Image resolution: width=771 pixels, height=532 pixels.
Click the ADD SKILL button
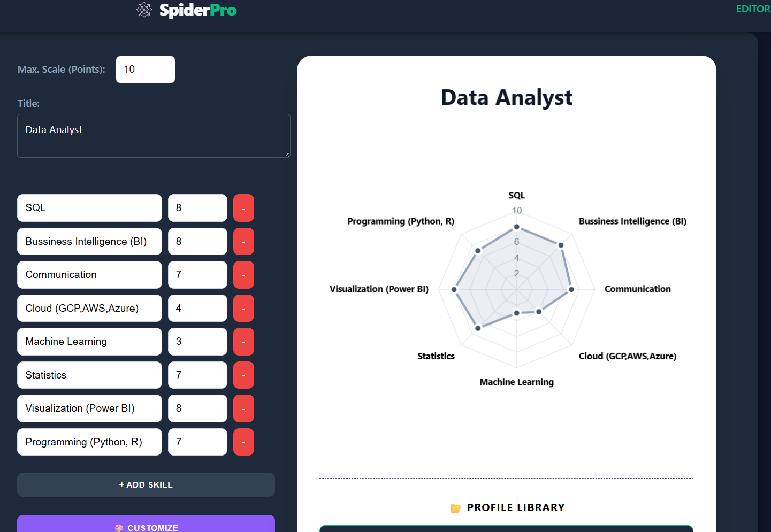coord(146,484)
